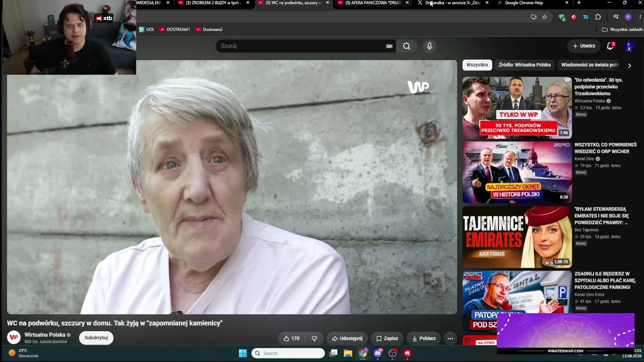Click the Udostępnij share button
The width and height of the screenshot is (644, 362).
(347, 338)
